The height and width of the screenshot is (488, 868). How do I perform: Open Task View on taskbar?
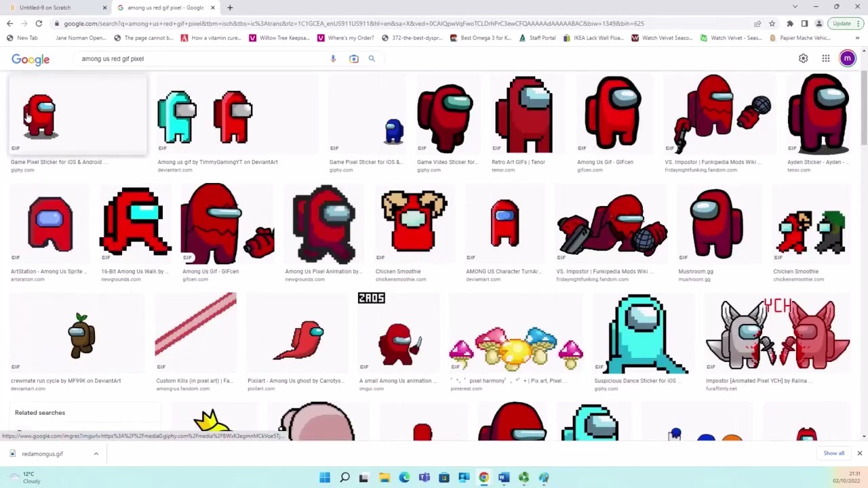363,478
